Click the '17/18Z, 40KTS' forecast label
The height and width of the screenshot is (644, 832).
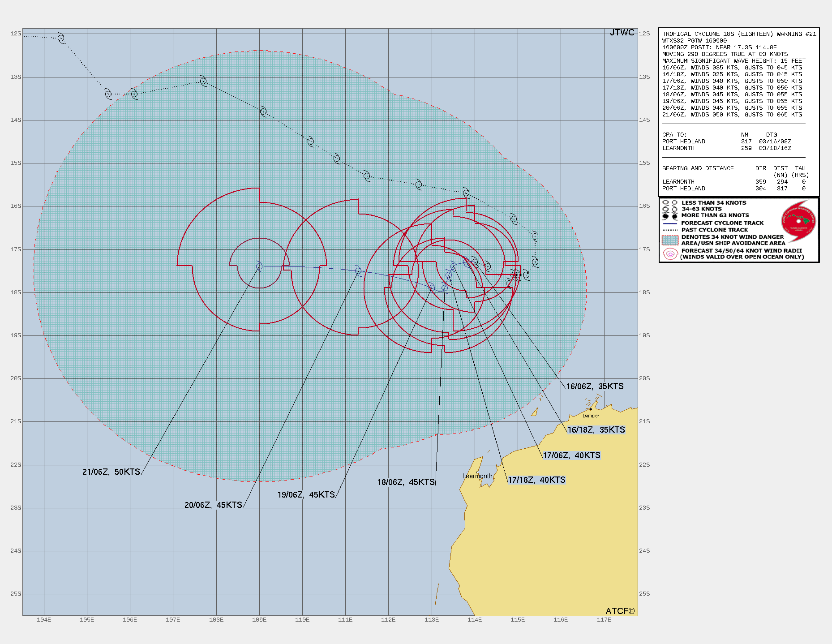(x=536, y=480)
